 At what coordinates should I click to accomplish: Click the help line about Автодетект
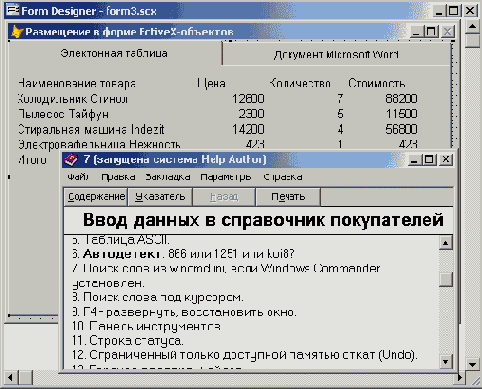pyautogui.click(x=183, y=254)
